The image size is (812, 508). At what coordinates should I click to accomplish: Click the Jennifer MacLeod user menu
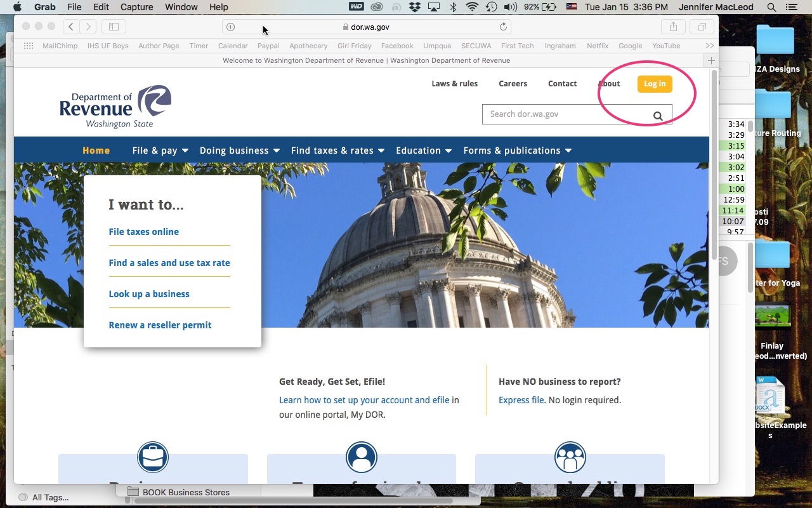point(717,7)
